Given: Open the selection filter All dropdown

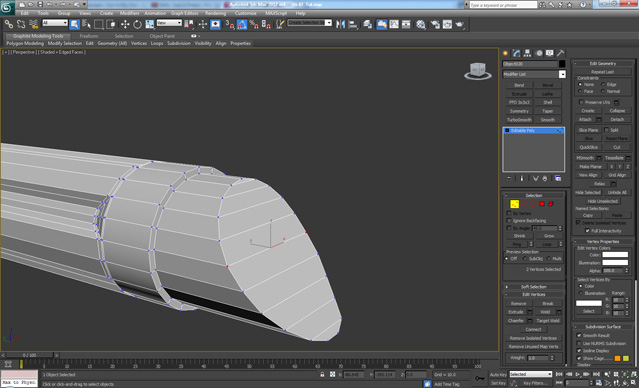Looking at the screenshot, I should coord(55,23).
